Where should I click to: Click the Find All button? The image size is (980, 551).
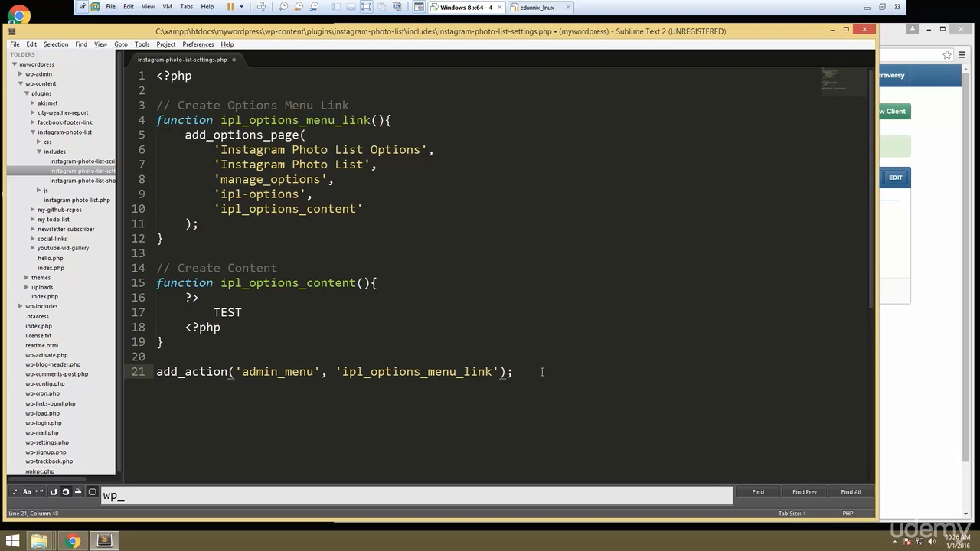click(851, 492)
